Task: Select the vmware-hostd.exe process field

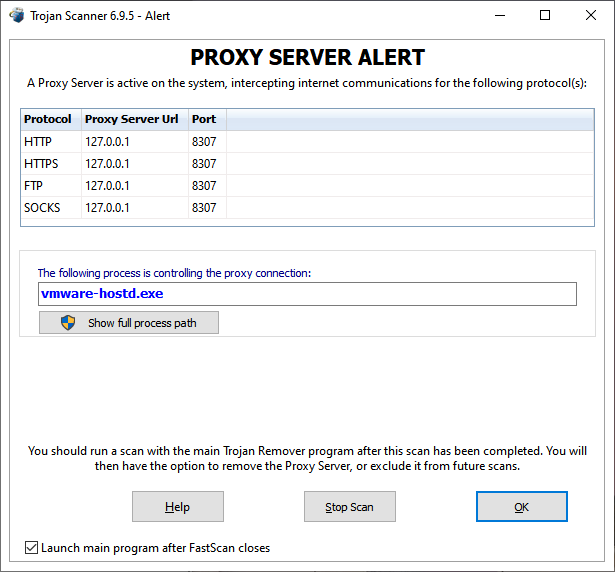Action: 307,294
